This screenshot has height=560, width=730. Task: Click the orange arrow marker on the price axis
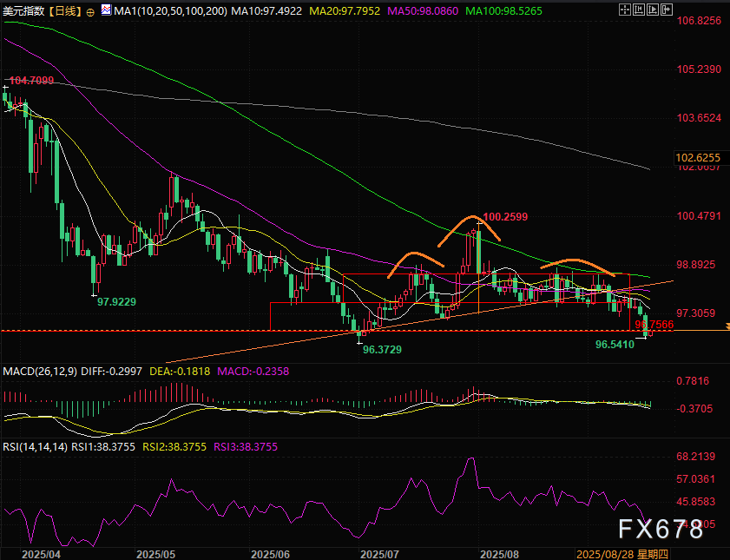pos(726,326)
